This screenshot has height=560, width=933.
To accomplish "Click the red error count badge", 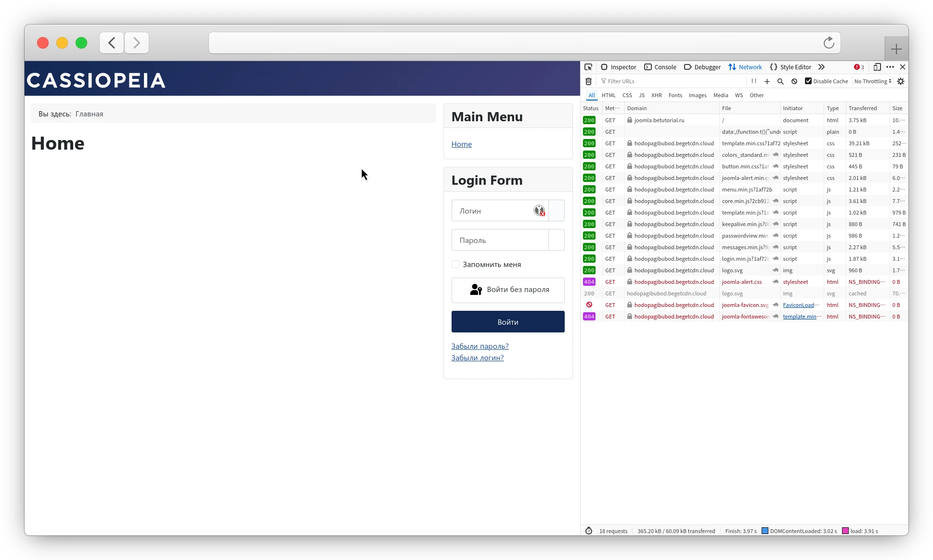I will [859, 67].
